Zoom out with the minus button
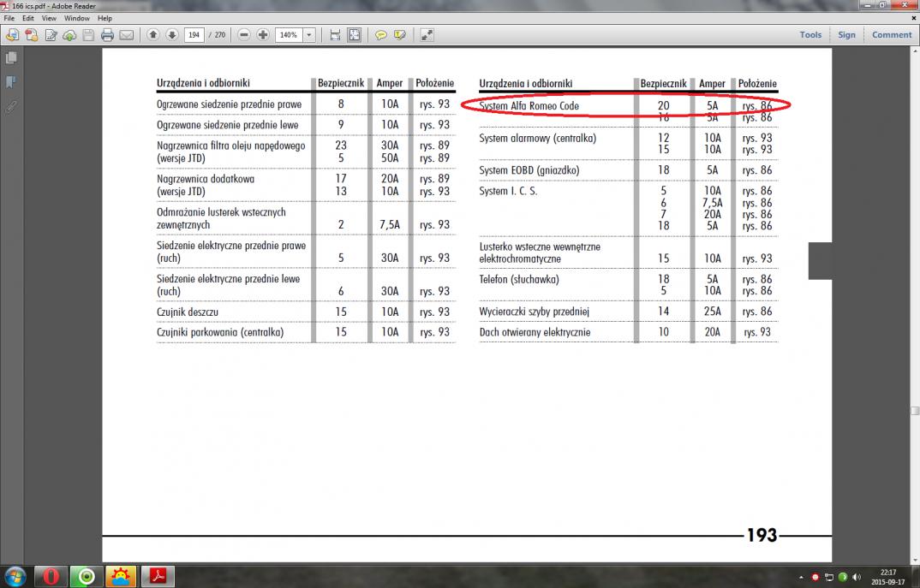The height and width of the screenshot is (588, 920). [244, 34]
